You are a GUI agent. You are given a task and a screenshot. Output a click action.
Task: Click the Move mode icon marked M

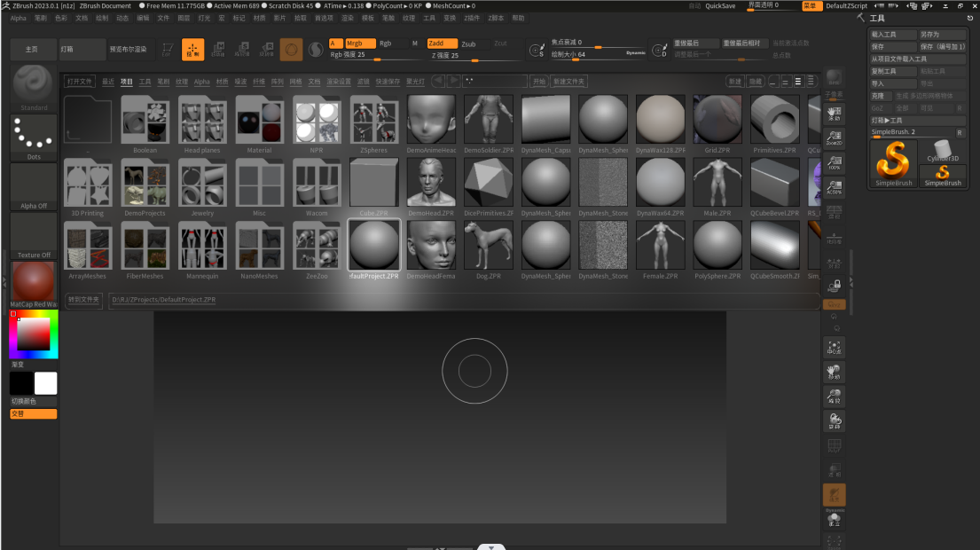pyautogui.click(x=217, y=50)
